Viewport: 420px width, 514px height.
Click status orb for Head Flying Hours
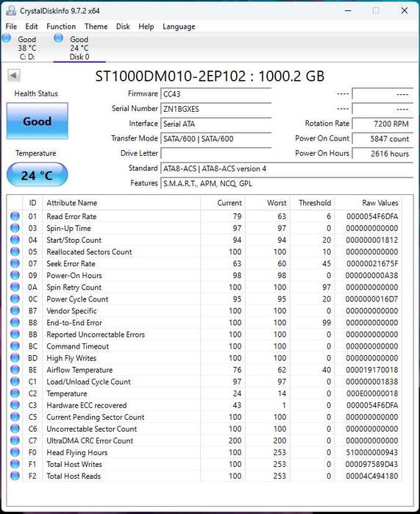pos(15,452)
